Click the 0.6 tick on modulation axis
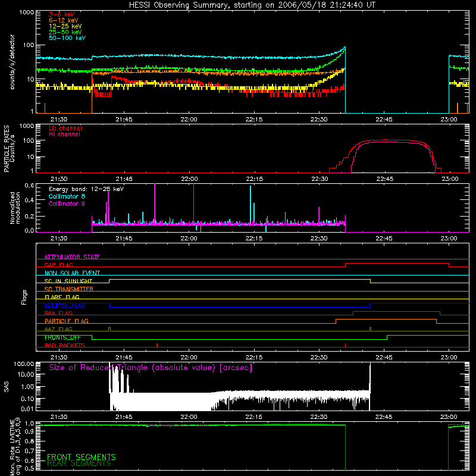 click(x=29, y=186)
